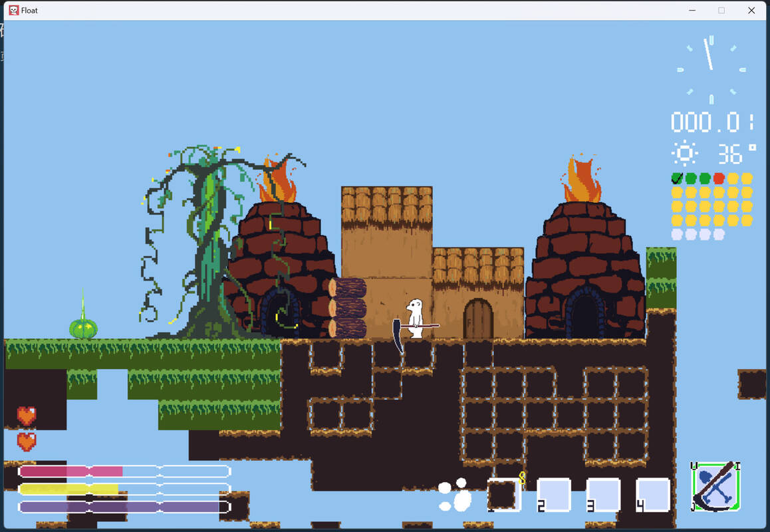Select empty hotbar slot 3

point(603,495)
